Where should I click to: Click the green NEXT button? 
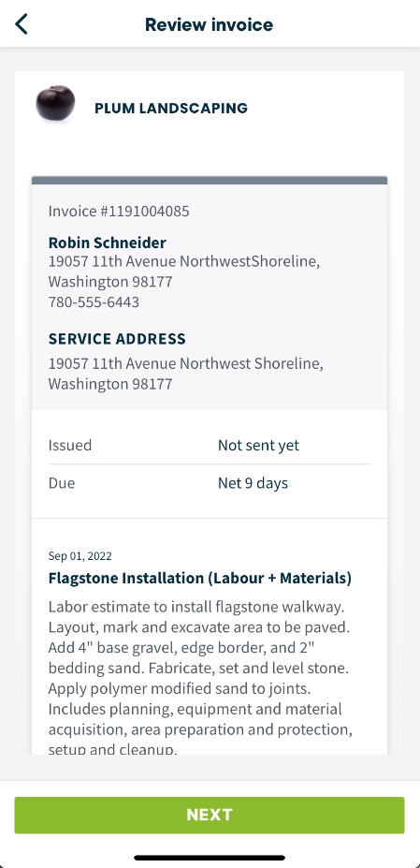coord(210,815)
